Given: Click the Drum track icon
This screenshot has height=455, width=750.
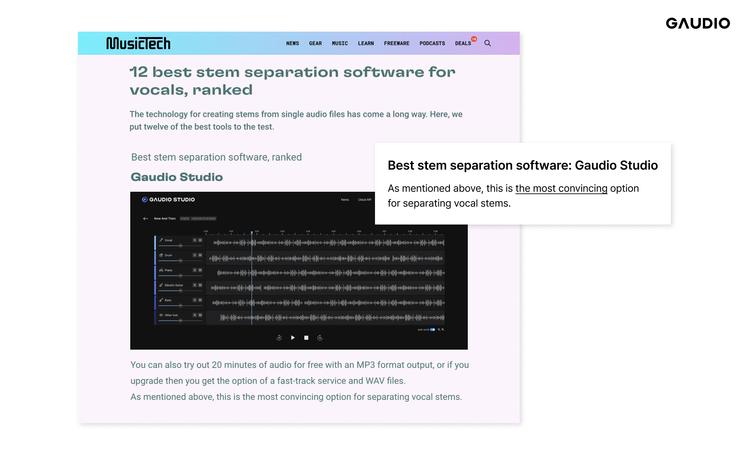Looking at the screenshot, I should (161, 256).
